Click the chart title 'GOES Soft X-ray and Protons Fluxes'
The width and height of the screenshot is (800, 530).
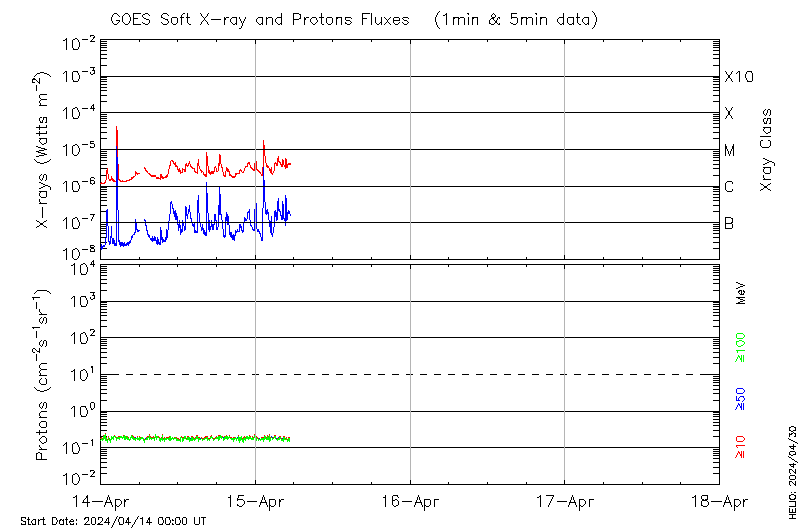(x=260, y=20)
